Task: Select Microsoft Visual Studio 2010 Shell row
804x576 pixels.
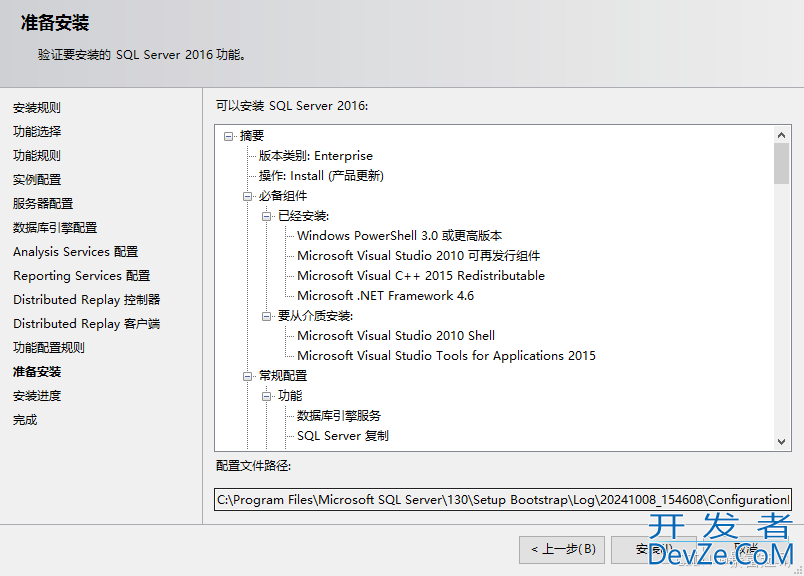Action: tap(396, 336)
